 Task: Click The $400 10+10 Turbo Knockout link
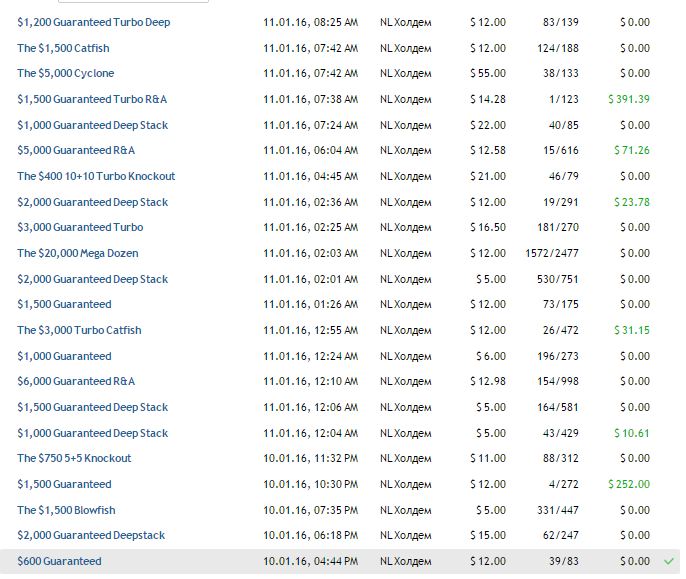(x=96, y=176)
